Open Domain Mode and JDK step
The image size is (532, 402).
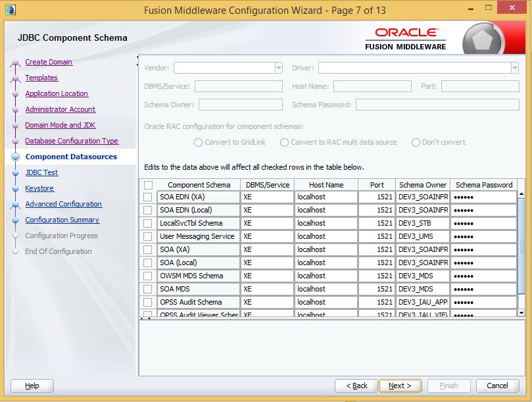click(60, 125)
